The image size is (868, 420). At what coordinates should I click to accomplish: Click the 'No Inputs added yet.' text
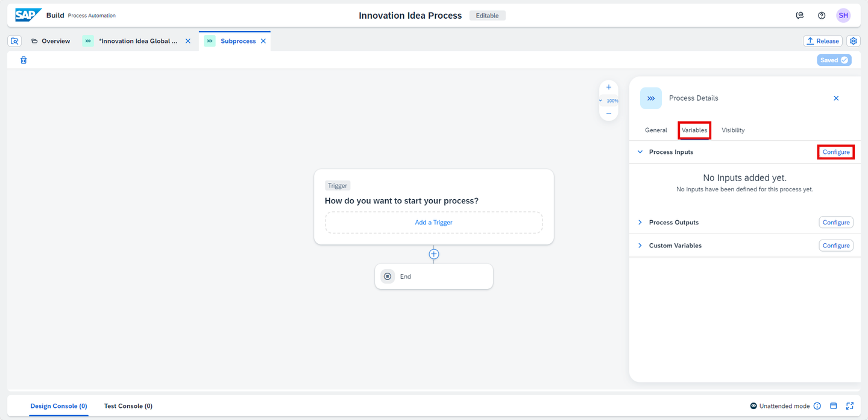point(745,178)
